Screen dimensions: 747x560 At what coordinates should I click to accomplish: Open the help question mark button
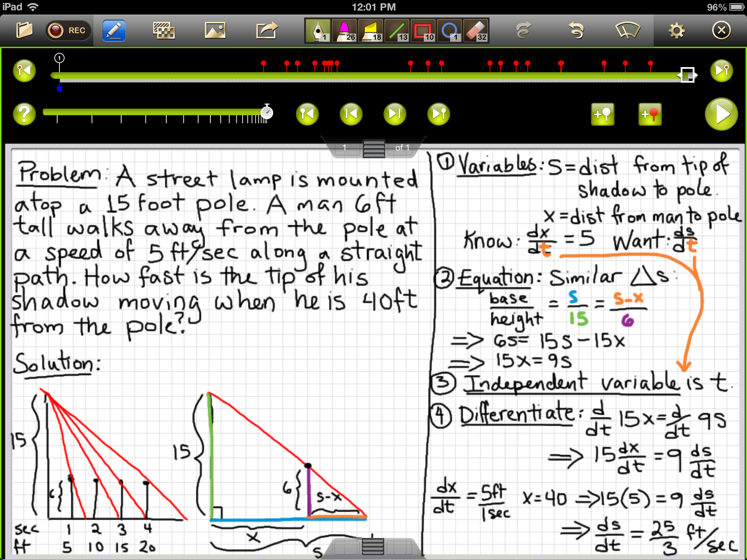[x=24, y=114]
